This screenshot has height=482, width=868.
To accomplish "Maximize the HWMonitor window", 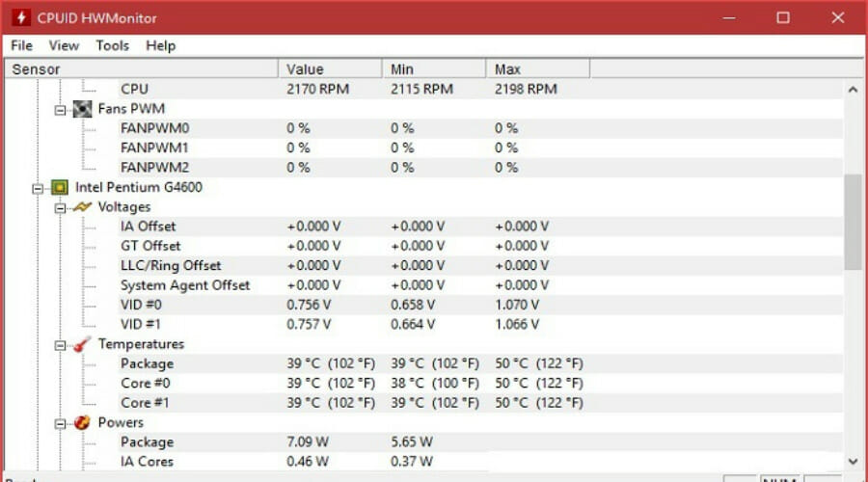I will click(x=783, y=17).
